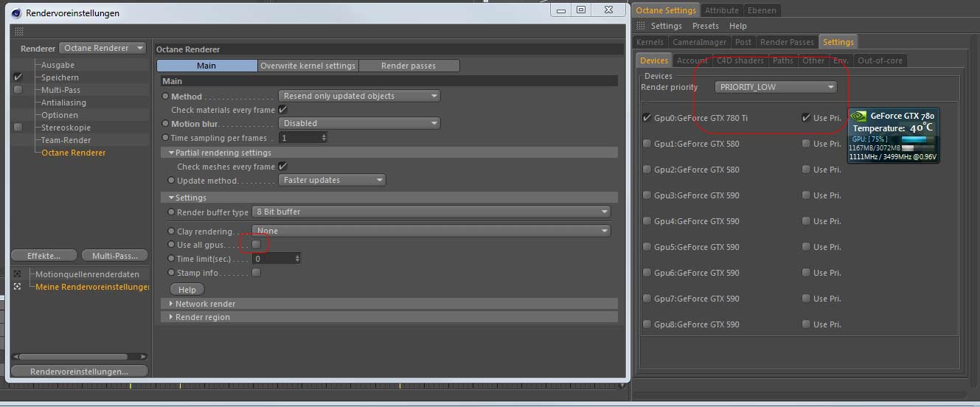Open the Update method dropdown

pos(332,180)
